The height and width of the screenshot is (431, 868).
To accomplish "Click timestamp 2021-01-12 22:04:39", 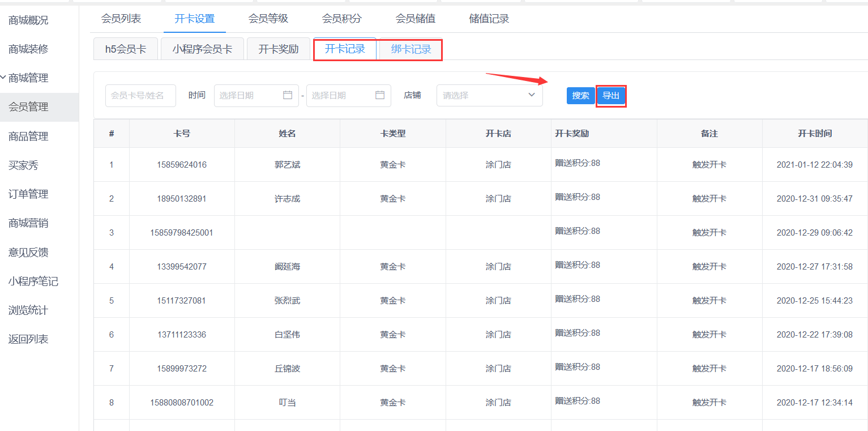I will click(815, 165).
